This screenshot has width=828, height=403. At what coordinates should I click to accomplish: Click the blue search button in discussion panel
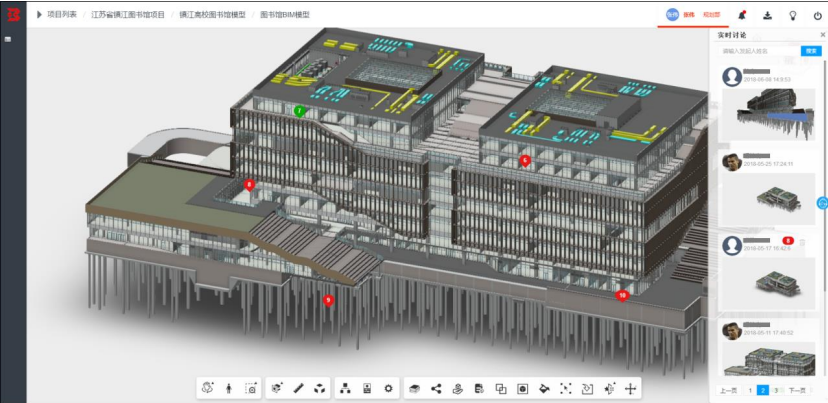click(x=811, y=51)
